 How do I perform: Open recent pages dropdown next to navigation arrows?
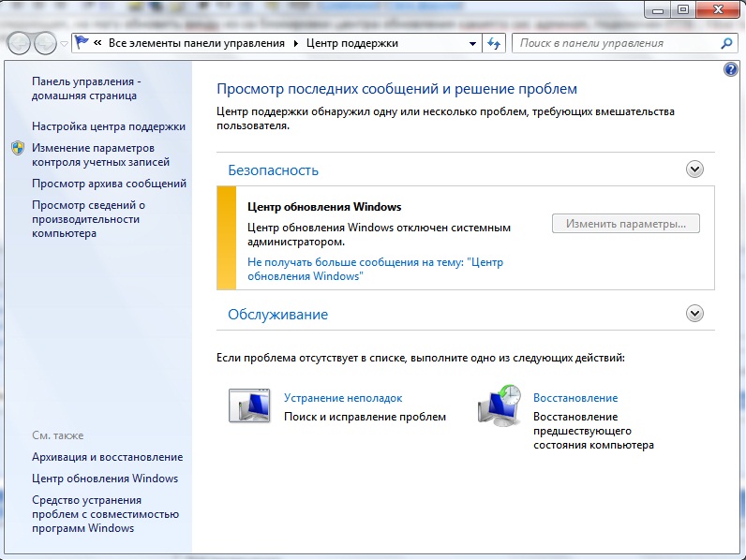[64, 43]
